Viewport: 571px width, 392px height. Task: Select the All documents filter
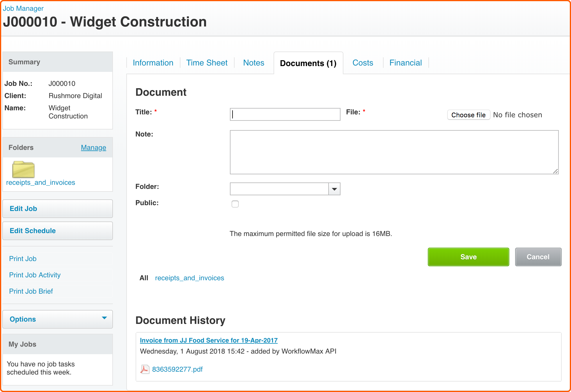(x=144, y=278)
